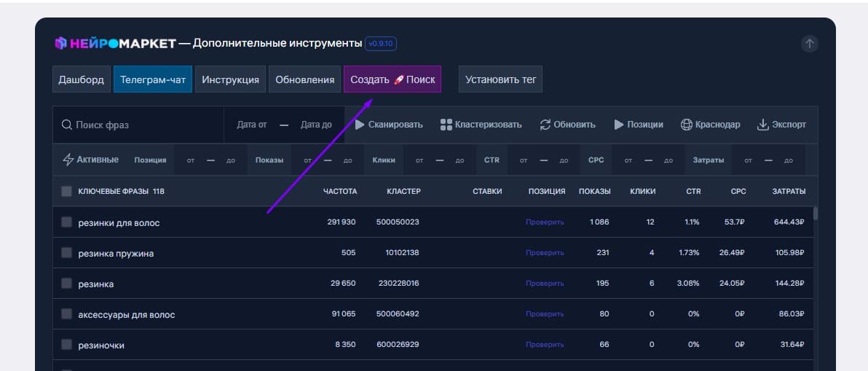Click the scroll-to-top arrow icon
This screenshot has height=371, width=868.
point(809,44)
